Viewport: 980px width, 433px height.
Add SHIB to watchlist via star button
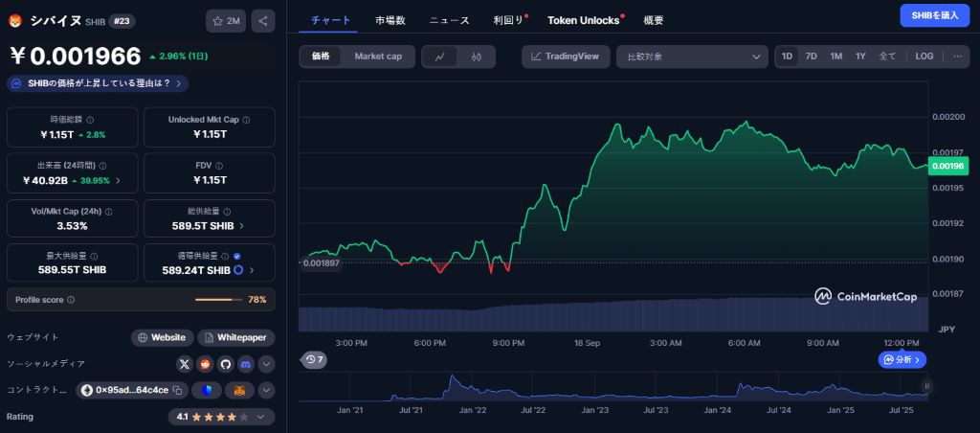[226, 21]
